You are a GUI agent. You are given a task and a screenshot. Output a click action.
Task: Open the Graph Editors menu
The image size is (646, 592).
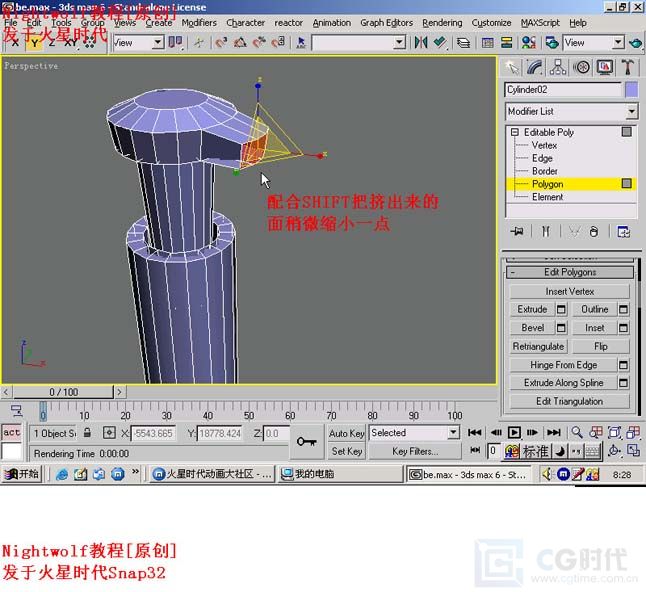[x=386, y=23]
